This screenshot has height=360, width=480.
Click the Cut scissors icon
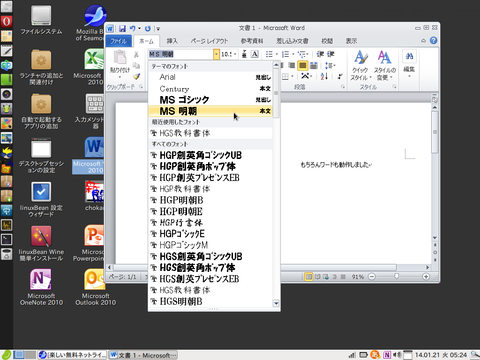136,54
